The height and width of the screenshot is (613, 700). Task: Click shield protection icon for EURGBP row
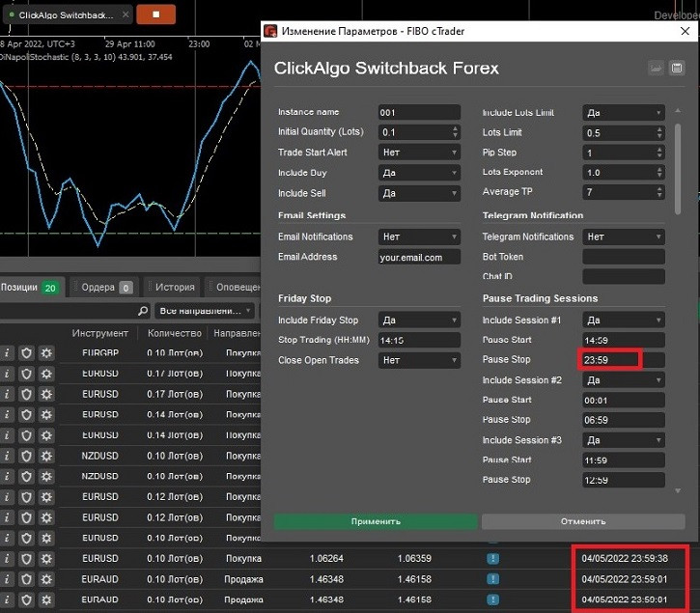pos(26,353)
